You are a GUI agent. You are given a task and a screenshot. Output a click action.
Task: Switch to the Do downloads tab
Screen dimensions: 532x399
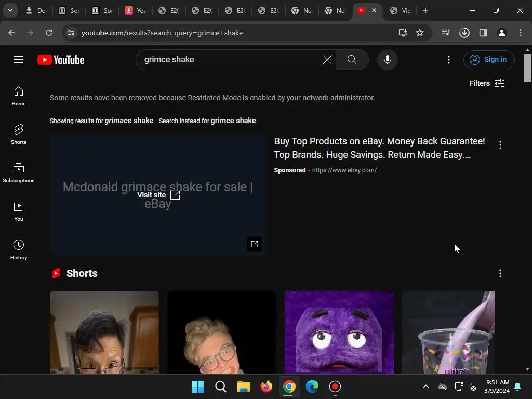pos(36,10)
